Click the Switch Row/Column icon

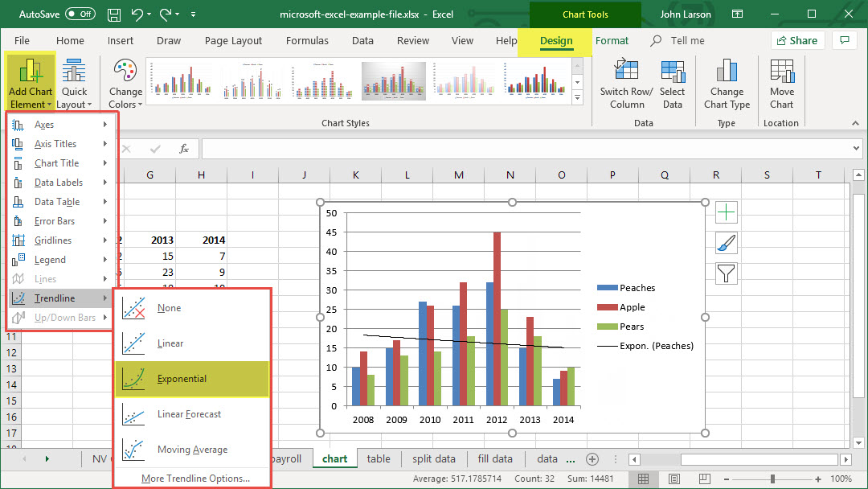coord(626,72)
